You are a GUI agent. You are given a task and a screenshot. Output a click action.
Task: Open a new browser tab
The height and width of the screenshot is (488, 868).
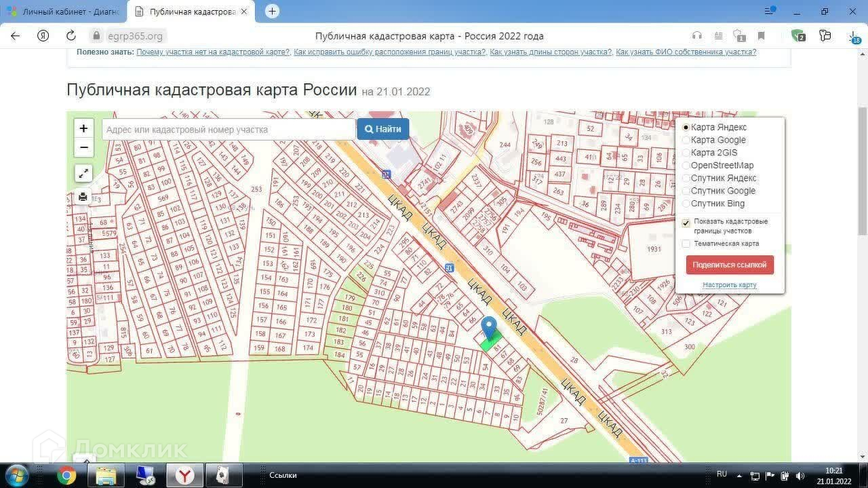click(272, 12)
